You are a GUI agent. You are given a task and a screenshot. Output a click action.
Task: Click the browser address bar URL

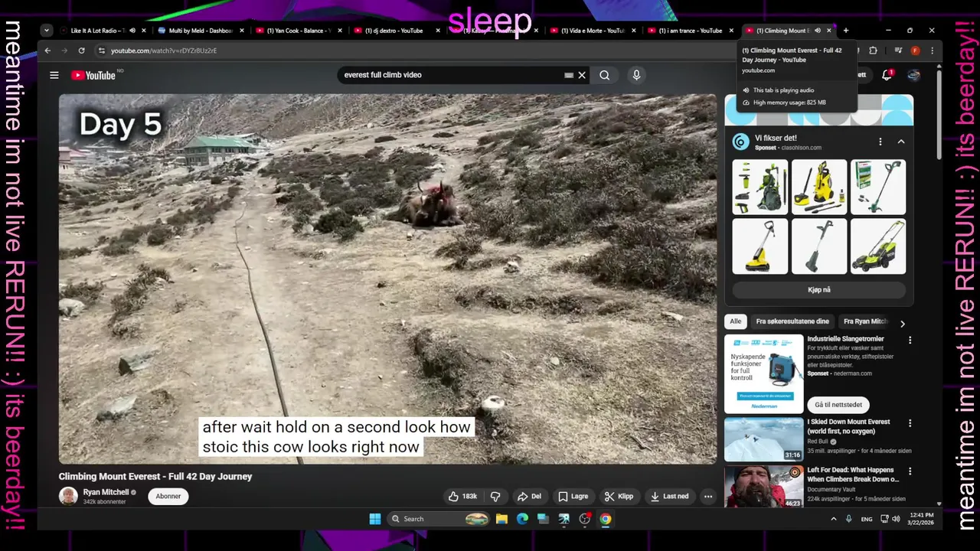(x=164, y=51)
